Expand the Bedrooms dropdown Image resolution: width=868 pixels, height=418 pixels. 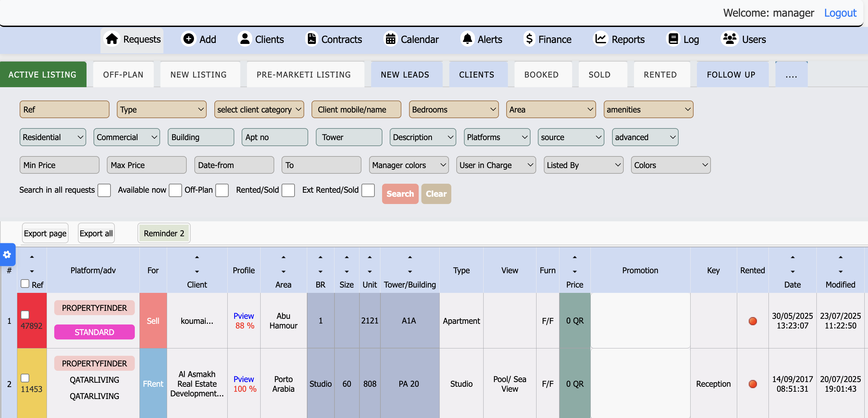point(454,109)
